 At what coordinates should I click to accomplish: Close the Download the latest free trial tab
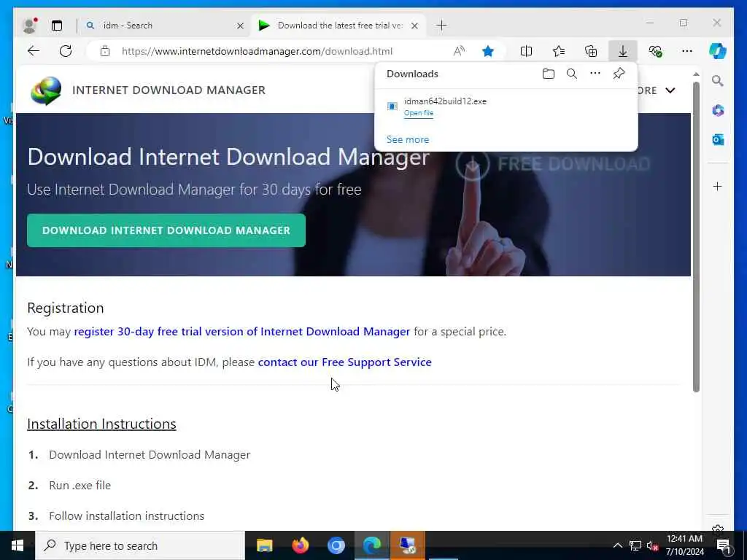click(414, 26)
